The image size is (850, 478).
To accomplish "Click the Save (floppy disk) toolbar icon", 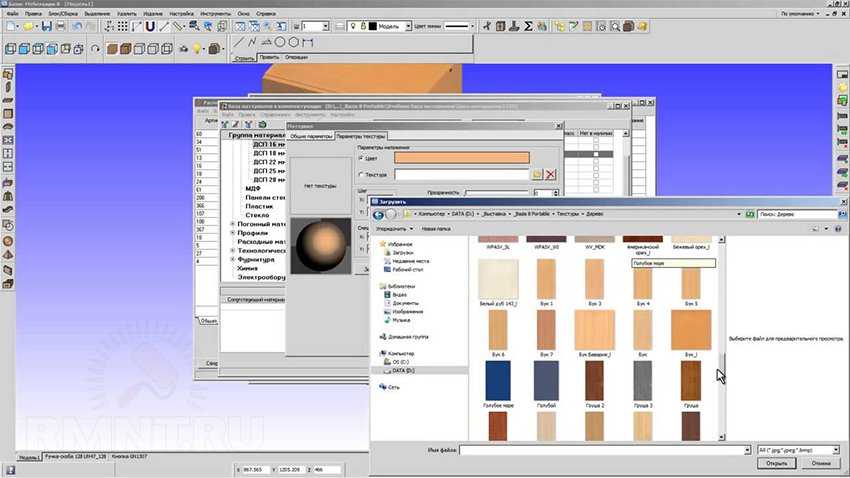I will (x=46, y=26).
